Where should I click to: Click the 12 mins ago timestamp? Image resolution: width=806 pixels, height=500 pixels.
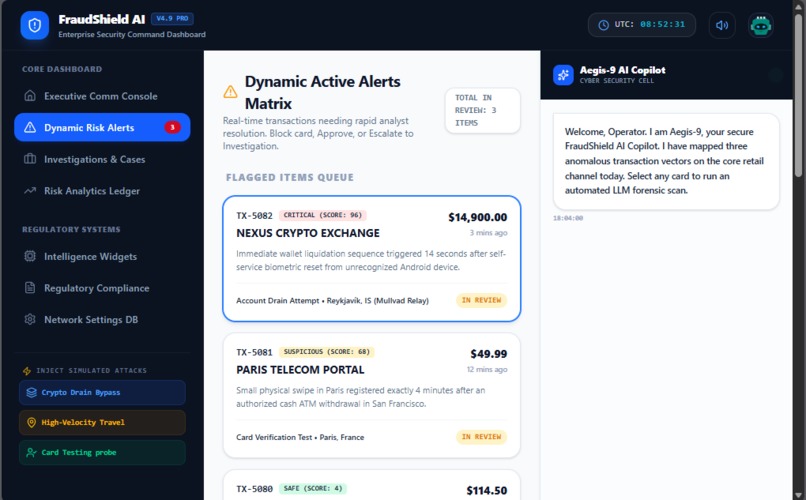click(x=487, y=369)
